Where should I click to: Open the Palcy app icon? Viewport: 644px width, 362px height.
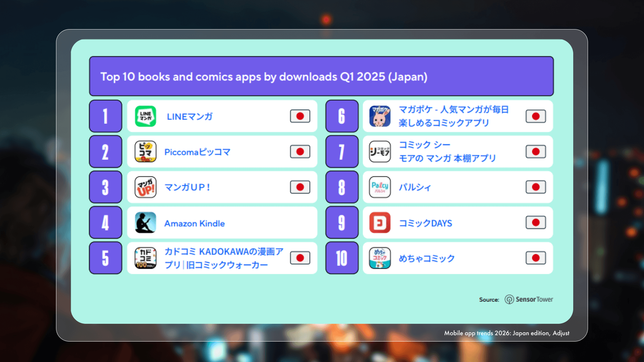tap(380, 187)
